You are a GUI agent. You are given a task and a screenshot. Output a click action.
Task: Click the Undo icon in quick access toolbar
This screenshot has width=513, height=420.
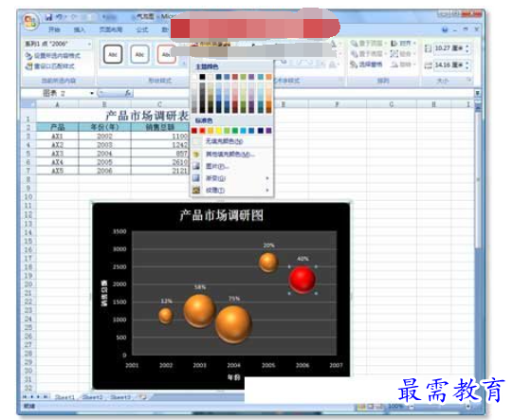(59, 16)
